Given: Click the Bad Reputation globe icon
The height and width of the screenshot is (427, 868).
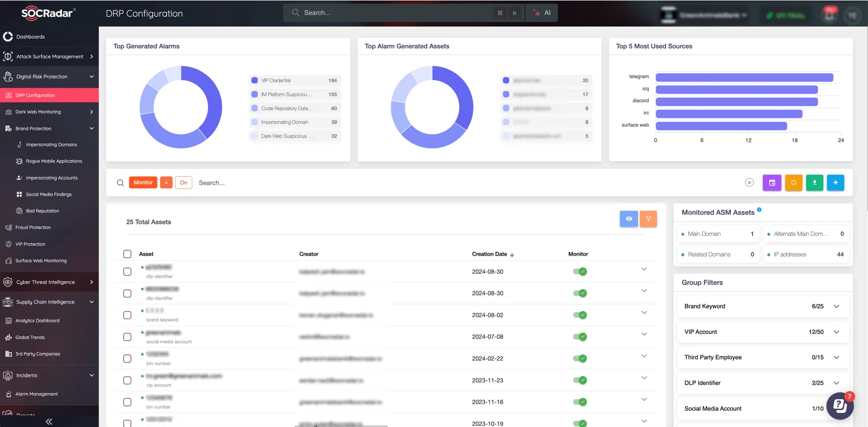Looking at the screenshot, I should (19, 211).
